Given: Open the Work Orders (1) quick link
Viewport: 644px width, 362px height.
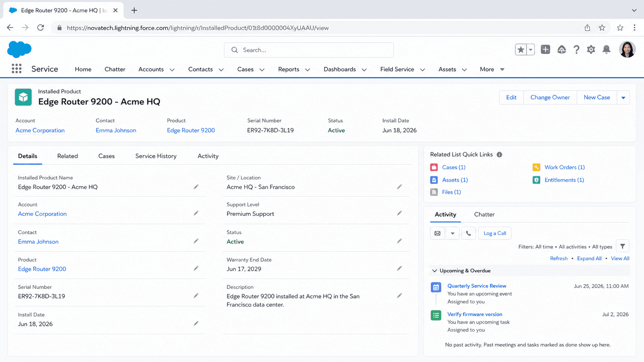Looking at the screenshot, I should [565, 167].
